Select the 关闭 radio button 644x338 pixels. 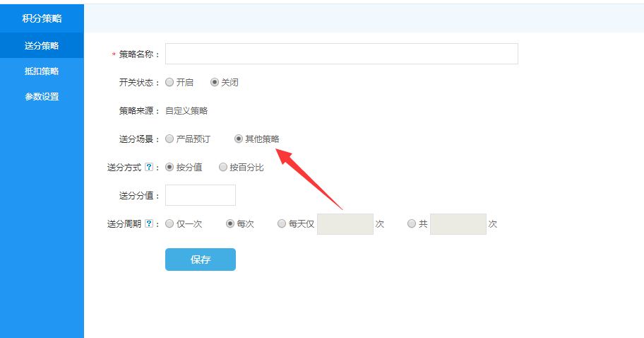click(x=215, y=82)
